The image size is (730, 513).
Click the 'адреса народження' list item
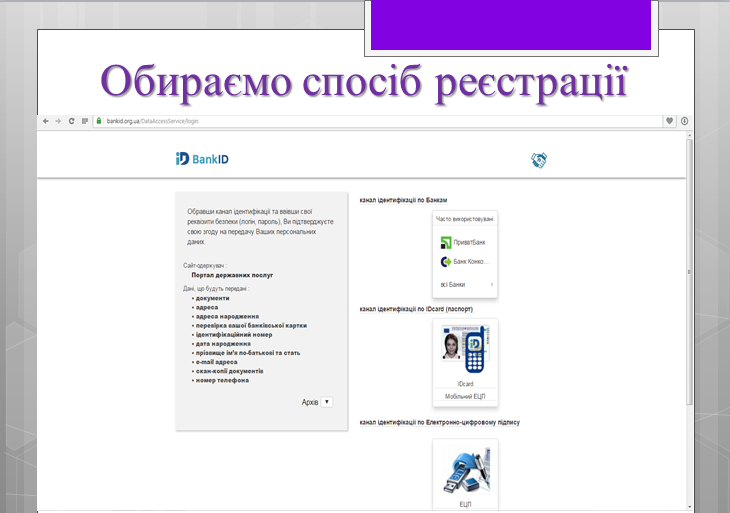coord(227,316)
